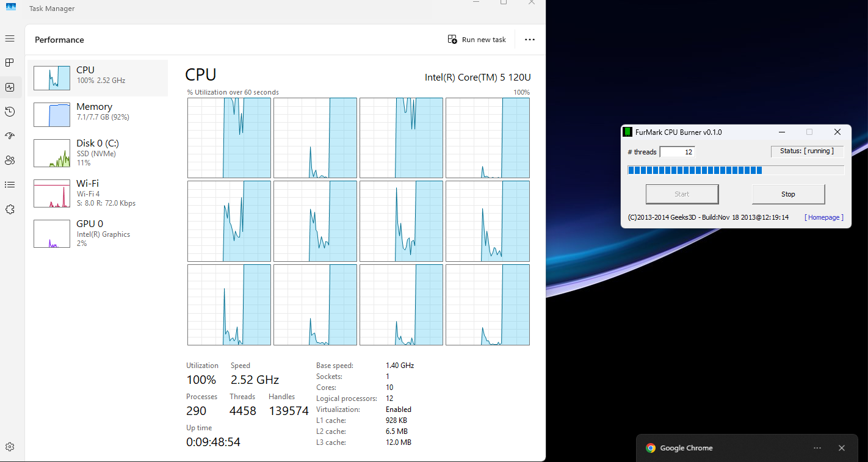The image size is (868, 462).
Task: Click the Task Manager app icon in title bar
Action: [11, 7]
